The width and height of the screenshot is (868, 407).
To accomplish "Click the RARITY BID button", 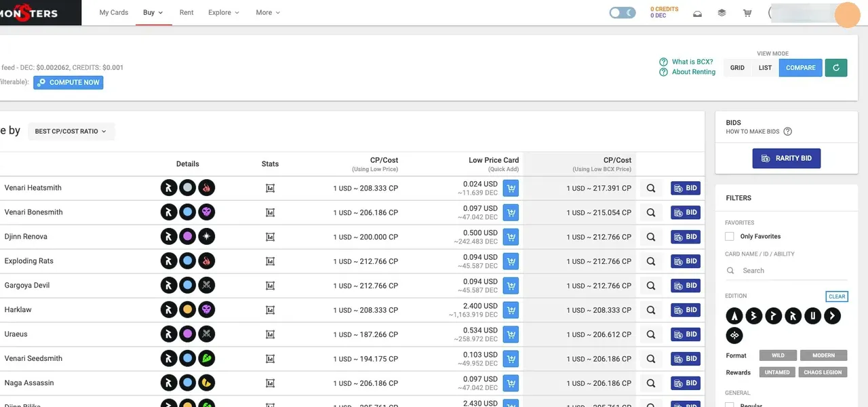I will [x=787, y=158].
